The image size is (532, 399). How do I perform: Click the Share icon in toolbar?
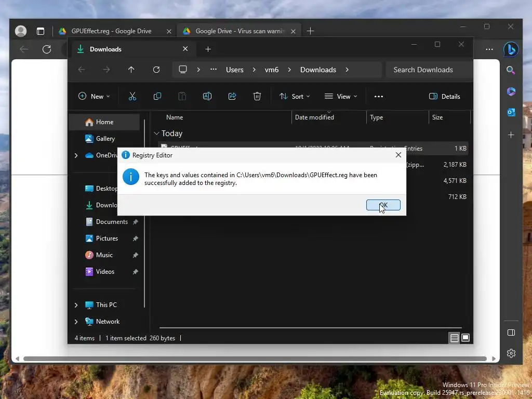pos(232,96)
